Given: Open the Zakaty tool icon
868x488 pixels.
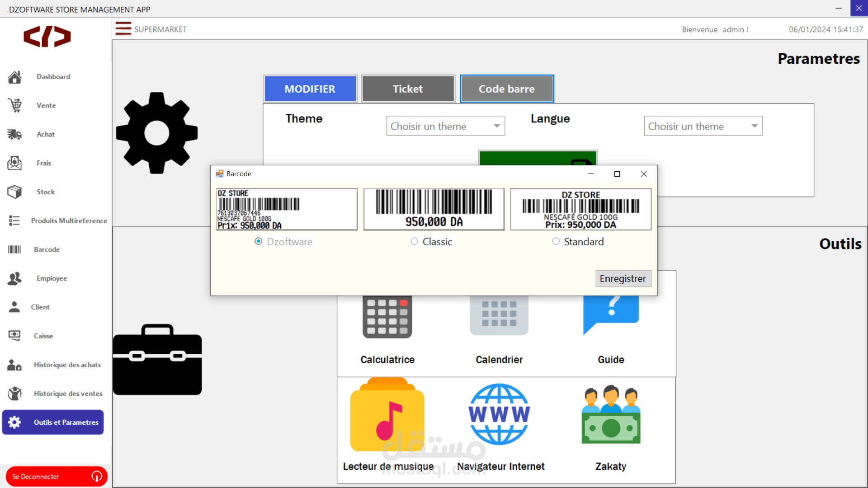Looking at the screenshot, I should (611, 415).
